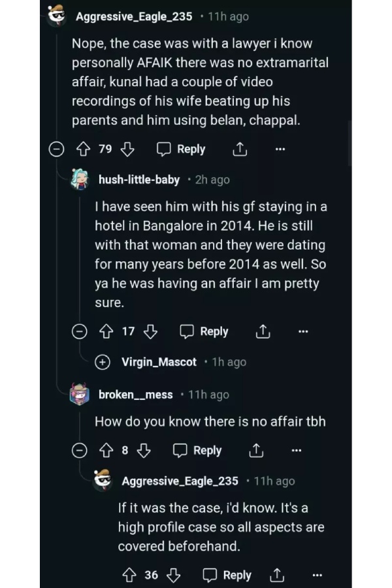
Task: Open hush-little-baby's avatar profile
Action: pyautogui.click(x=80, y=180)
